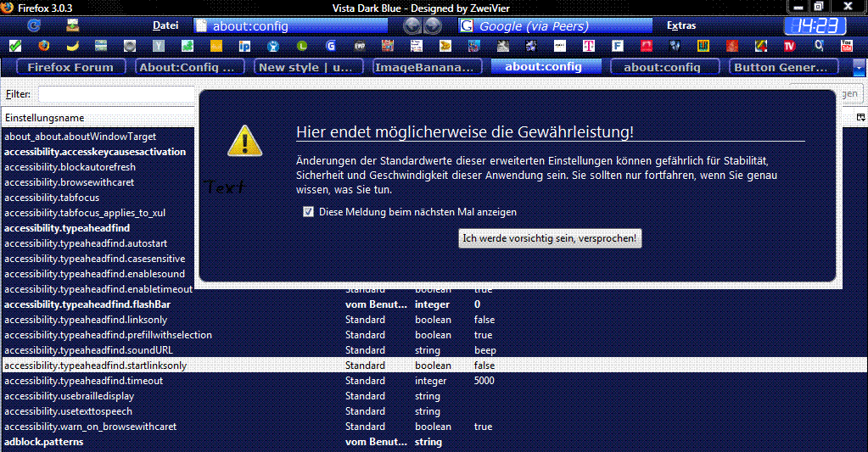
Task: Open the Firefox logo bookmark
Action: point(44,46)
